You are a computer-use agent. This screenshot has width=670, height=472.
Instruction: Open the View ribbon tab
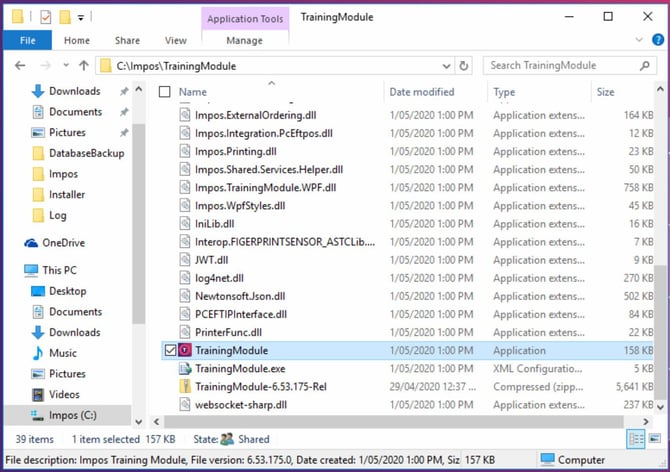[176, 41]
